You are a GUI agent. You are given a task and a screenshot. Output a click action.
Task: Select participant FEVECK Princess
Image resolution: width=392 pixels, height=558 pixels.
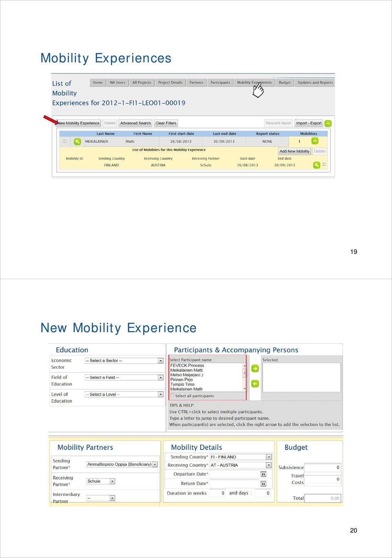pyautogui.click(x=187, y=366)
